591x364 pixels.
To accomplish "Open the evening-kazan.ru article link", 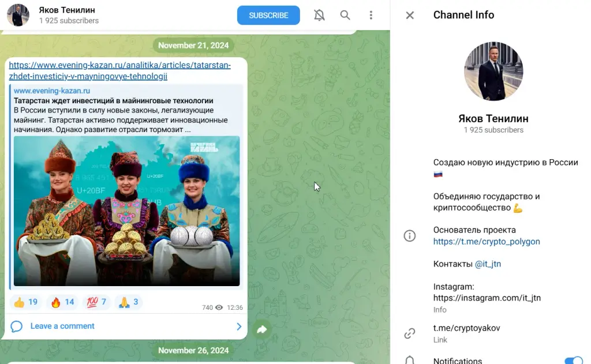I will (120, 70).
